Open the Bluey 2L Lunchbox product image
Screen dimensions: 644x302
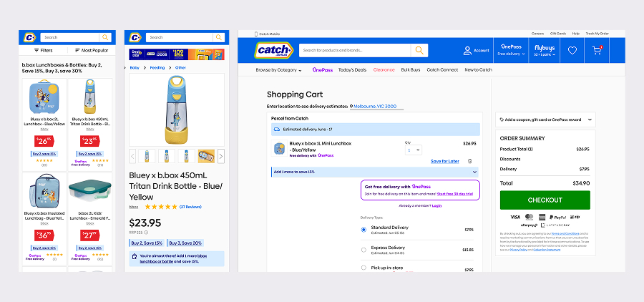[x=44, y=97]
